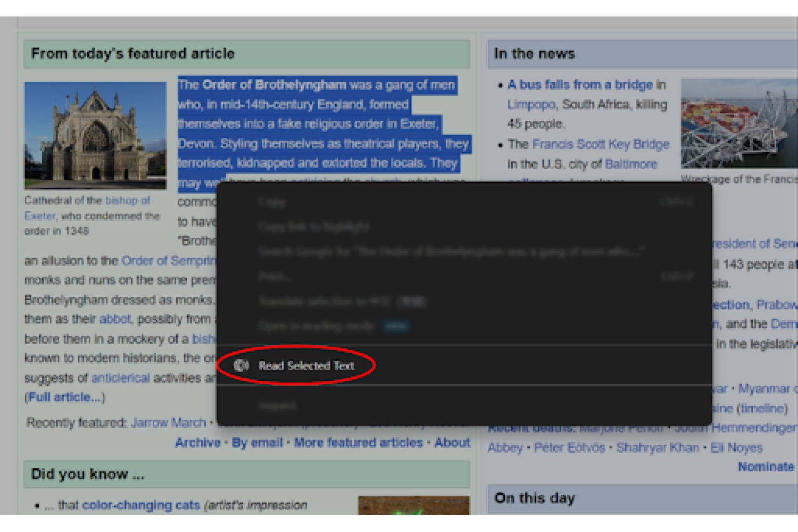Follow the Limpopo link
798x532 pixels.
[531, 104]
